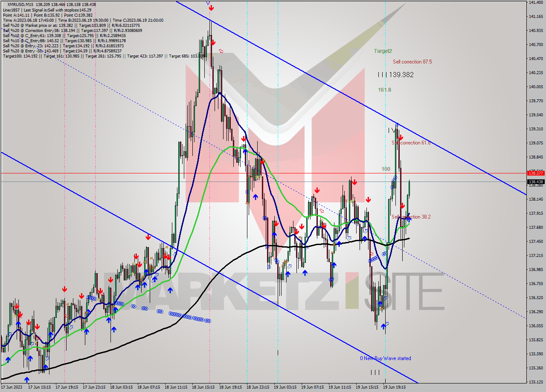Click 'Sell %20 @ Entry -23' line
Image resolution: width=546 pixels, height=392 pixels.
pos(63,46)
